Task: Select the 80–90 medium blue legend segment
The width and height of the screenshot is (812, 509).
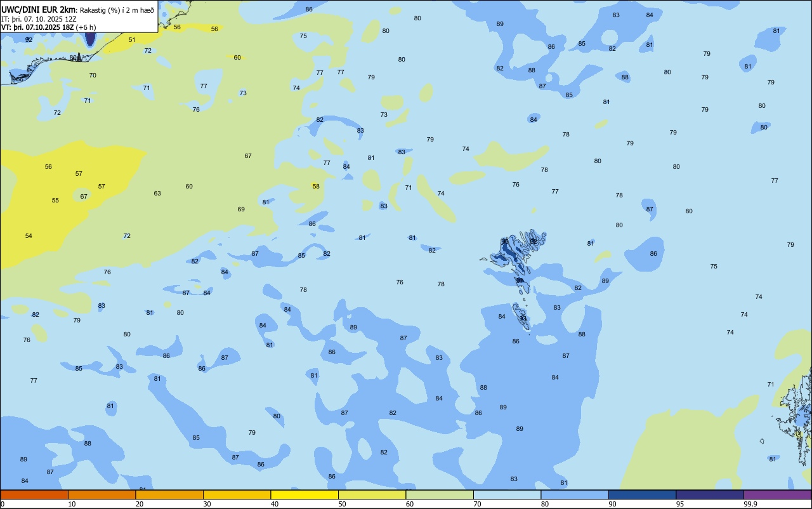Action: tap(575, 494)
